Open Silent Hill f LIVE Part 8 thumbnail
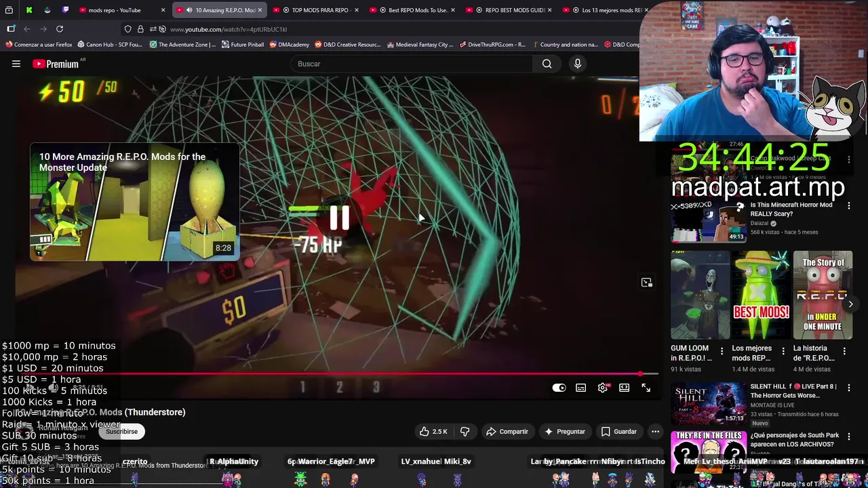Screen dimensions: 868x488 click(x=708, y=403)
